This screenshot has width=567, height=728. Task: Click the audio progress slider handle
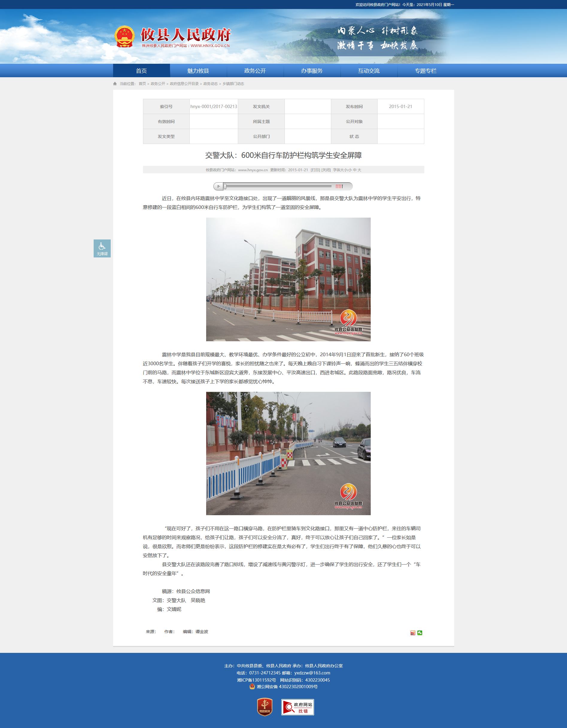click(x=225, y=186)
